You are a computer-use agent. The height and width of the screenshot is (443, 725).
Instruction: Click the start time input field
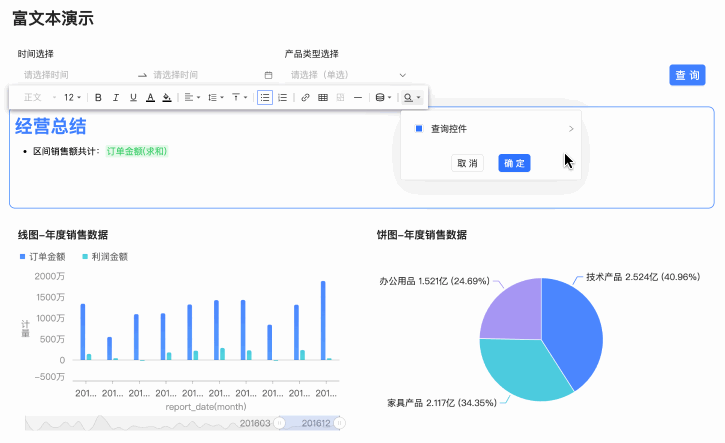click(76, 75)
